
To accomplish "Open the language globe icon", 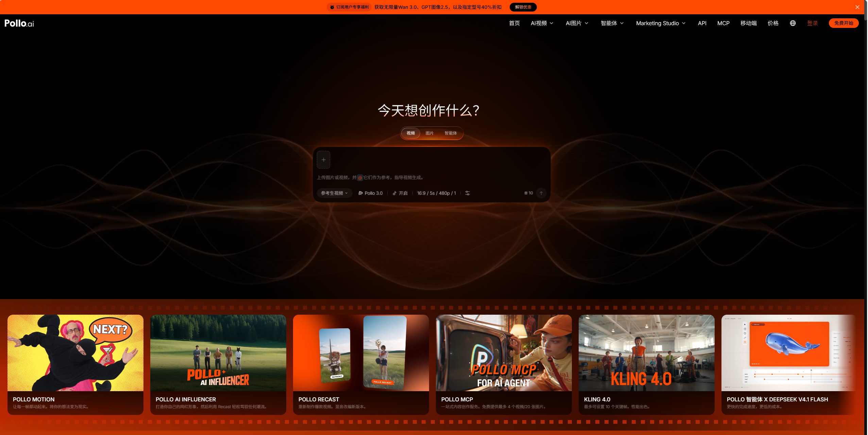I will [x=793, y=23].
